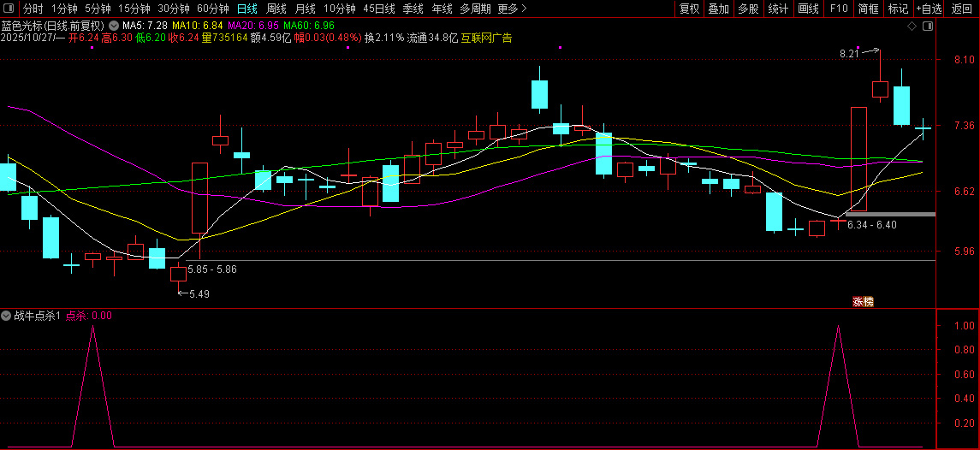Click the 复权 button
This screenshot has width=980, height=450.
689,9
